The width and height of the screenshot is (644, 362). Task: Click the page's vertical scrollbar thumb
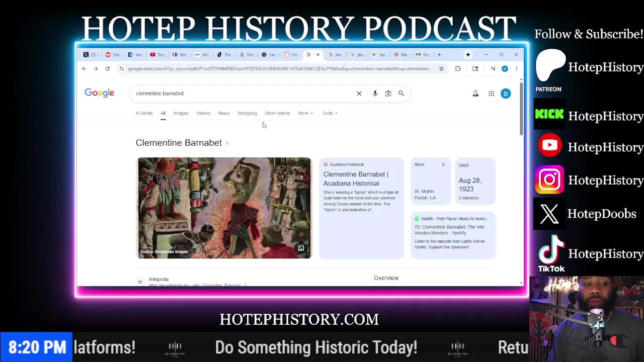point(521,109)
